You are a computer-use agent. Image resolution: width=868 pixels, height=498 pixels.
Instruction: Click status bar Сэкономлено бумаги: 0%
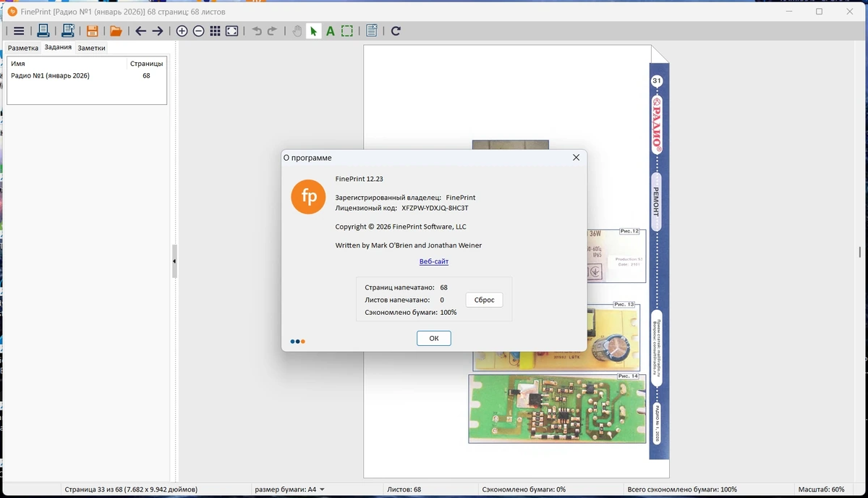[x=524, y=489]
